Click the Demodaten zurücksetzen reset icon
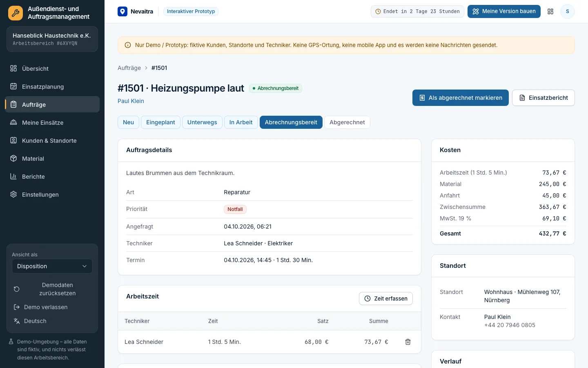588x368 pixels. click(17, 289)
